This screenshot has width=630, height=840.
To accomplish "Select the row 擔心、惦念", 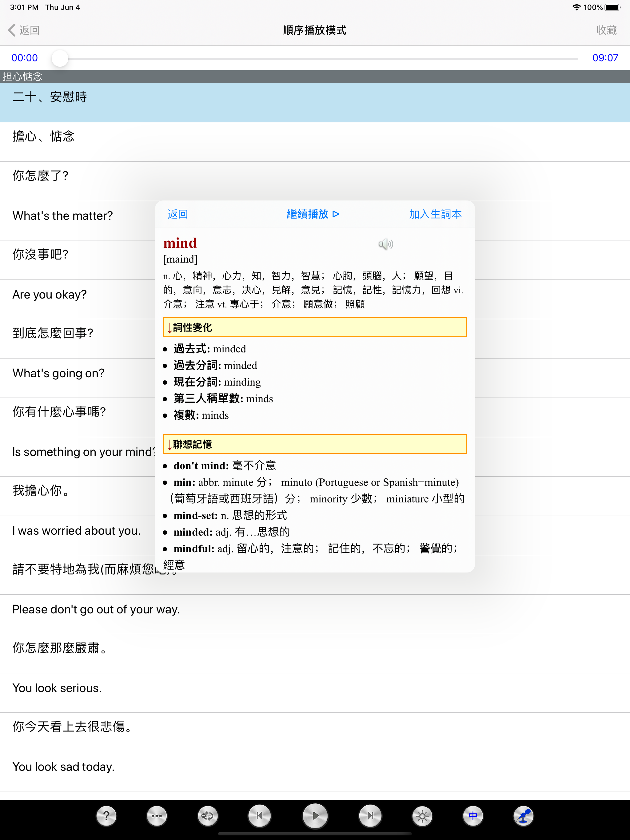I will tap(315, 142).
